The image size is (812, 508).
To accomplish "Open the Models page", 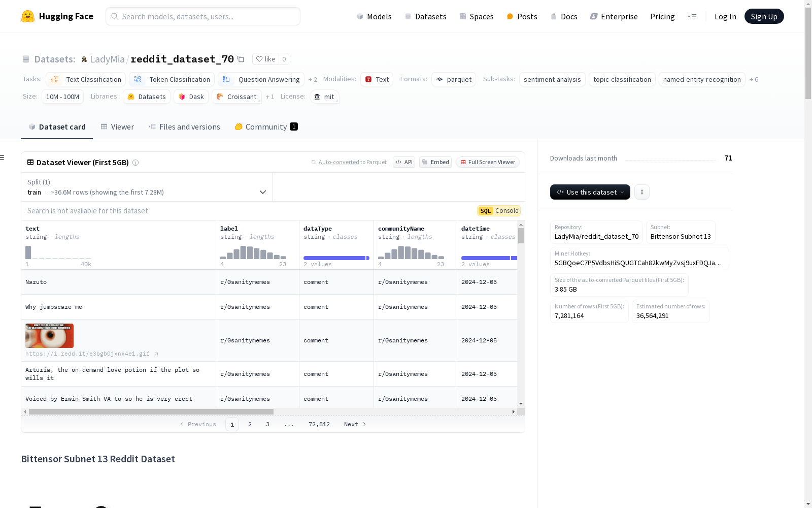I will (x=374, y=16).
